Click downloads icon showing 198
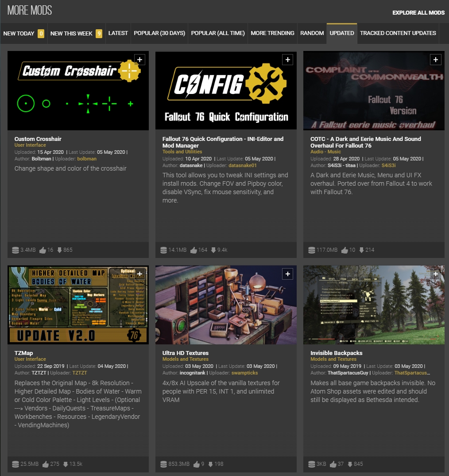 [x=210, y=464]
